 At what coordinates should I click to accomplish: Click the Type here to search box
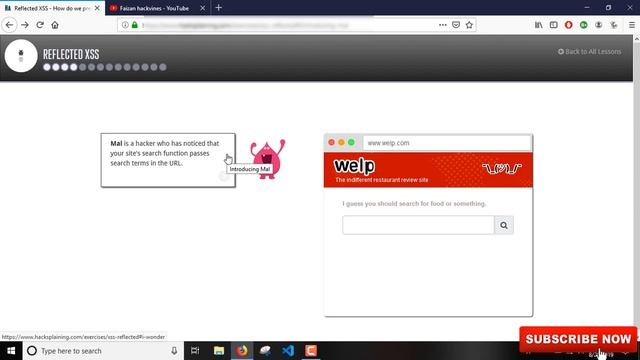(x=103, y=351)
